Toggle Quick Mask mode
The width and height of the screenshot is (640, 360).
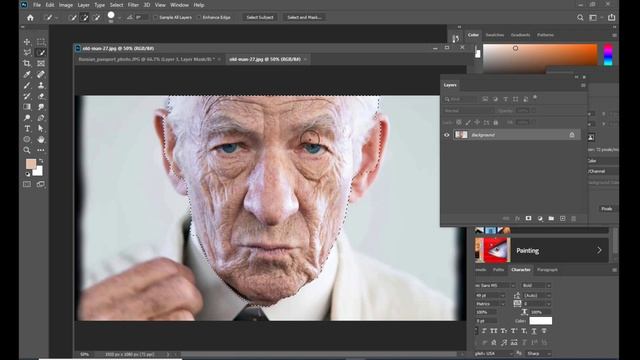[x=27, y=184]
